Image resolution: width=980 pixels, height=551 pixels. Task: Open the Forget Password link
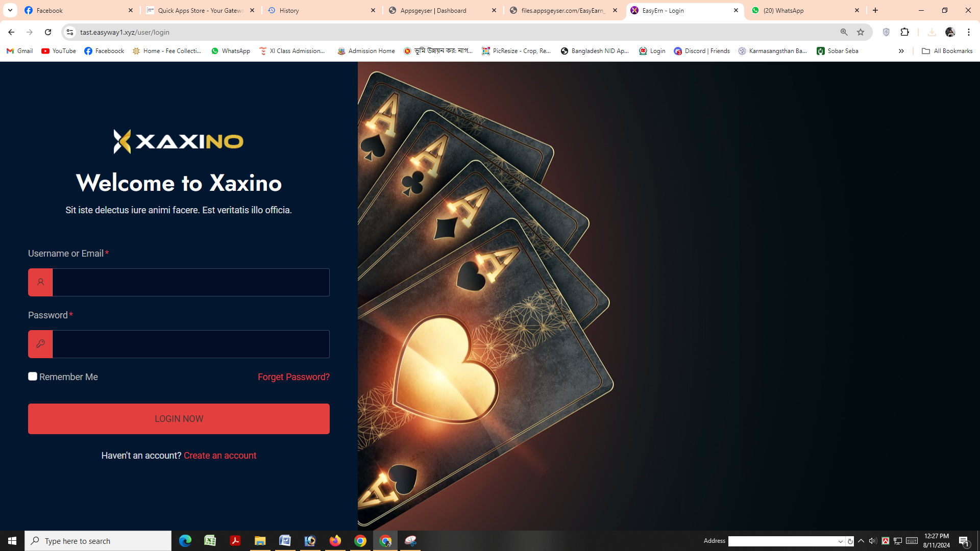[293, 377]
